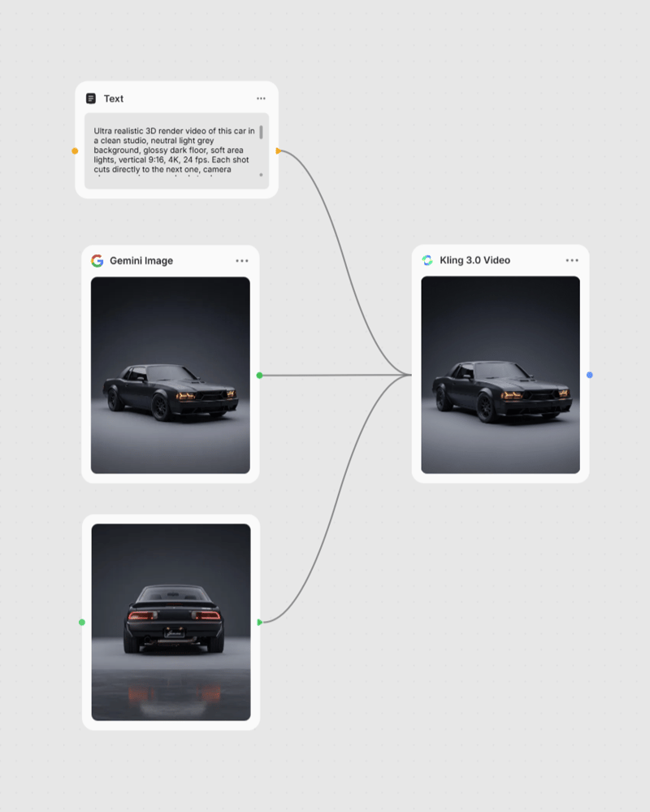The image size is (650, 812).
Task: Click into the Ultra realistic 3D render prompt field
Action: 176,150
